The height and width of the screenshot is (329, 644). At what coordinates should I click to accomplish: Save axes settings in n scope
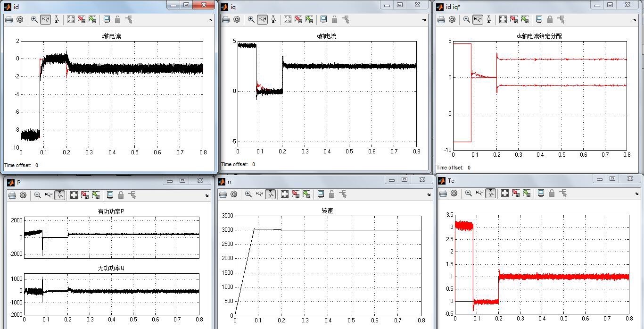(x=296, y=194)
